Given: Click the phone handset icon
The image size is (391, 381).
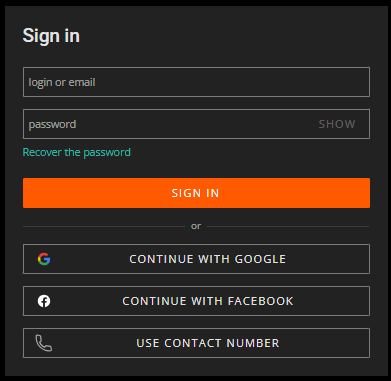Looking at the screenshot, I should click(44, 343).
